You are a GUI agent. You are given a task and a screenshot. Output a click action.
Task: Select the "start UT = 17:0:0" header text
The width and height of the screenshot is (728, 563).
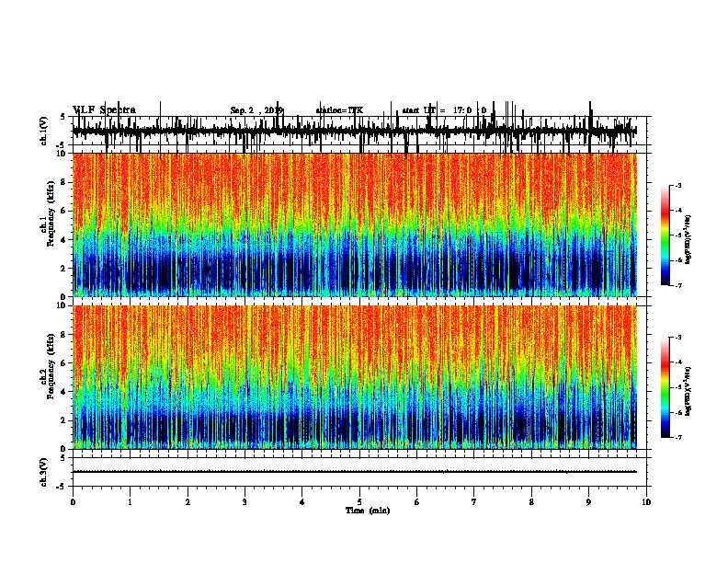(444, 110)
